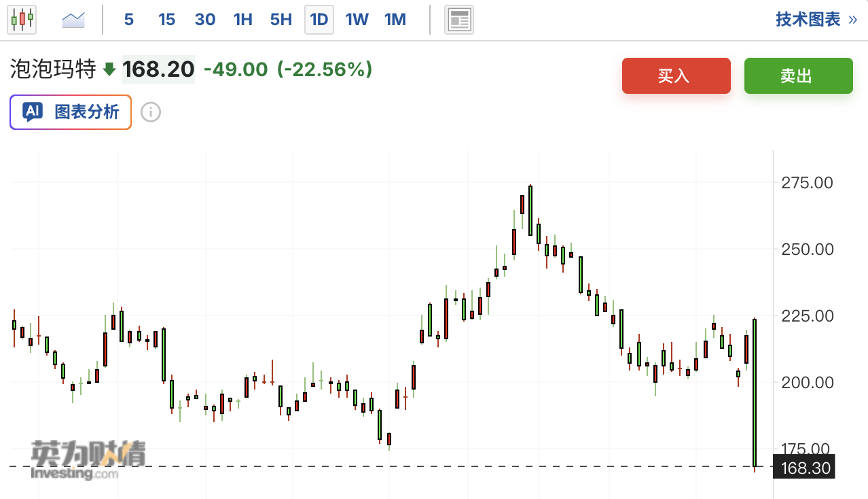Click the green down-arrow price indicator
Image resolution: width=868 pixels, height=499 pixels.
point(109,69)
